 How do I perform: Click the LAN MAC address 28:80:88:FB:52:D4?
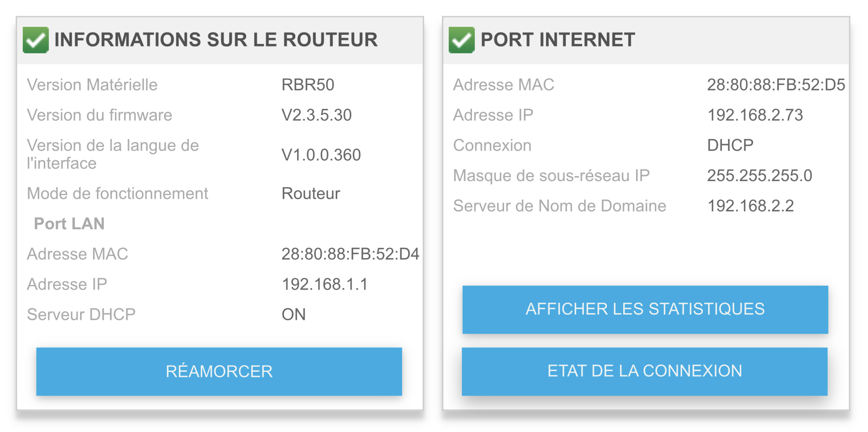coord(350,254)
